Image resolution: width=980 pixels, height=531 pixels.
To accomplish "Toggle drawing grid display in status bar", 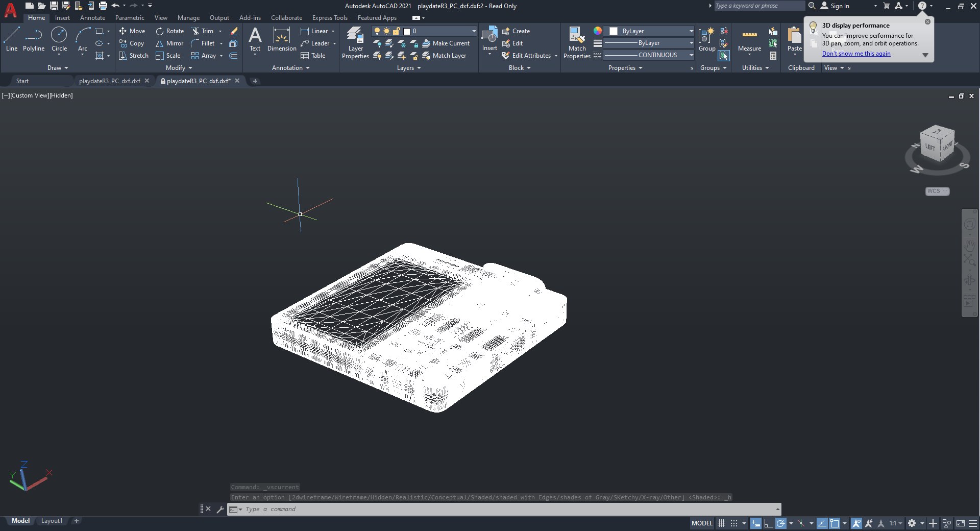I will 721,523.
